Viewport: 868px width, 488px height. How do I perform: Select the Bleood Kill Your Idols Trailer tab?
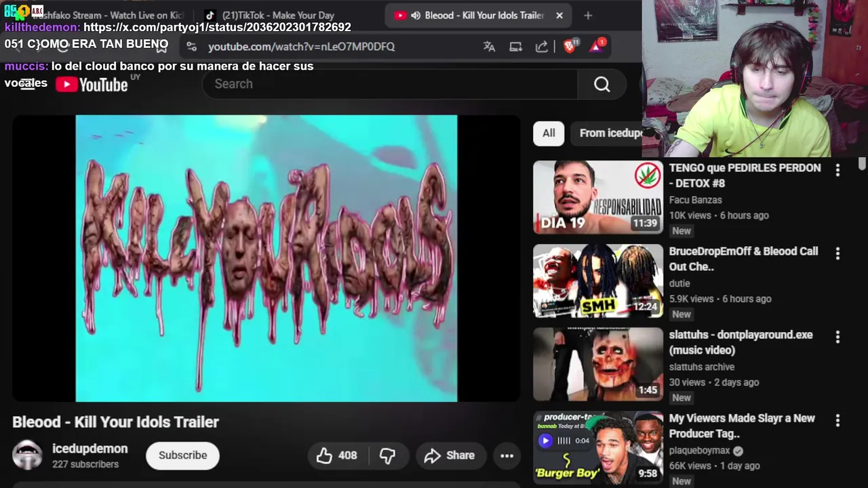(477, 15)
